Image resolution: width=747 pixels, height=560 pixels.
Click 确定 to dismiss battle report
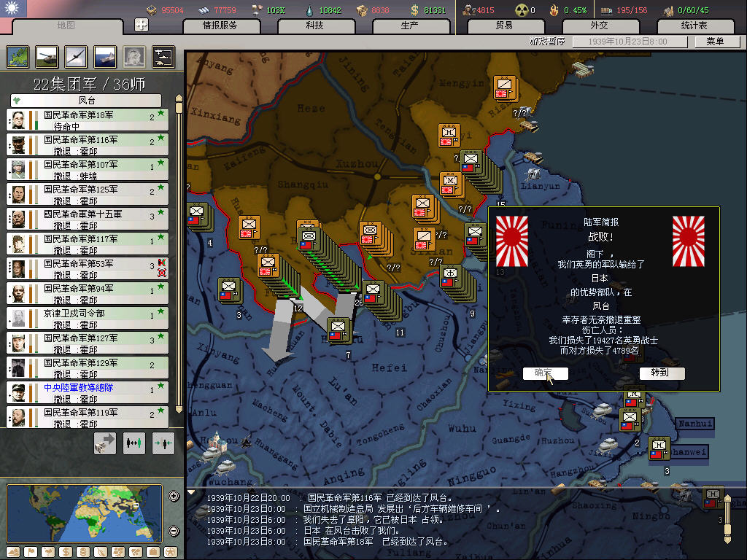(545, 373)
